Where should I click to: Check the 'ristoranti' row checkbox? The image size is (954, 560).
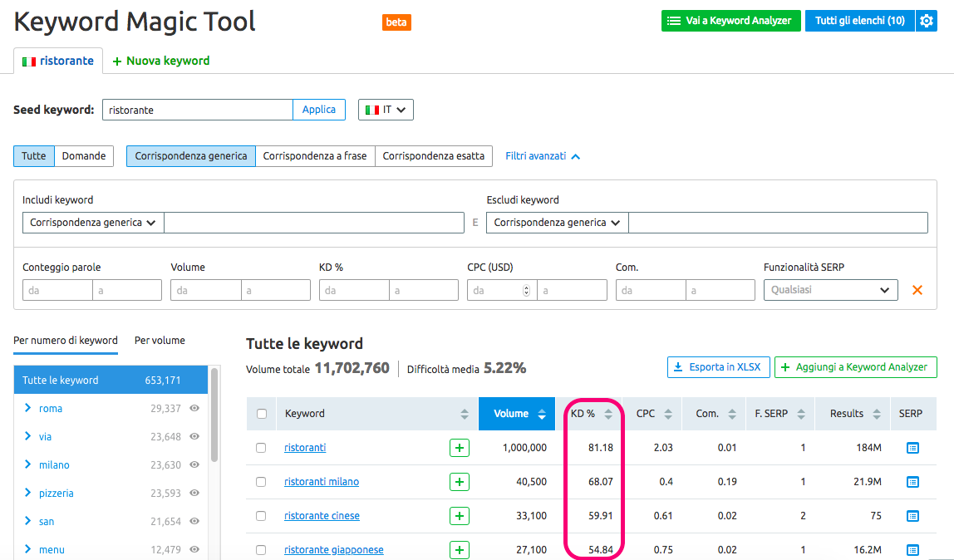tap(261, 448)
